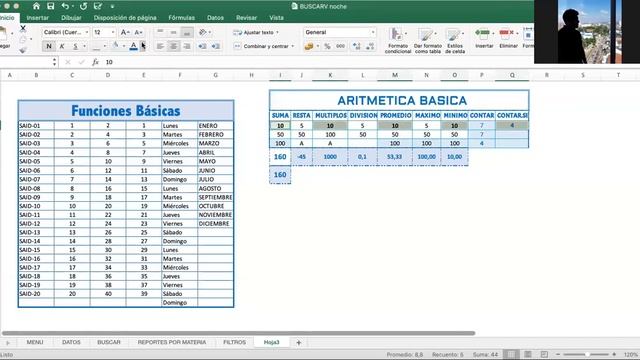Click the zoom slider handle
The width and height of the screenshot is (640, 360).
click(587, 354)
